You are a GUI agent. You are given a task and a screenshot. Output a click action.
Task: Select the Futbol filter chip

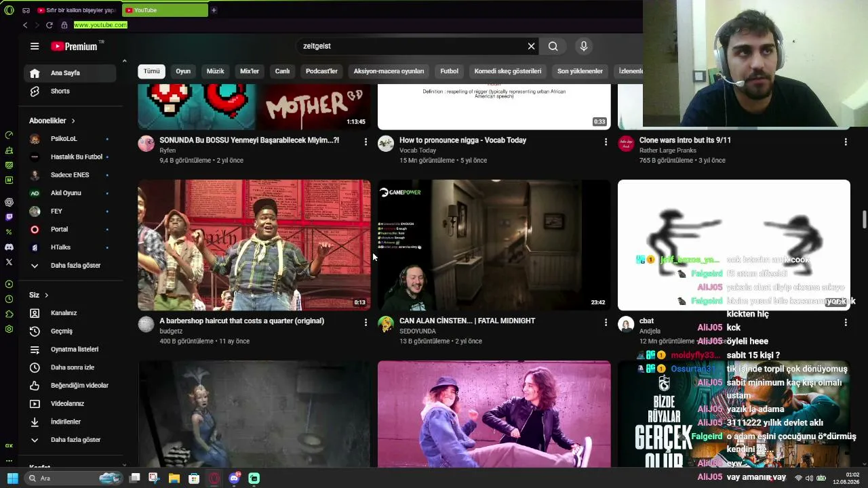(x=450, y=71)
